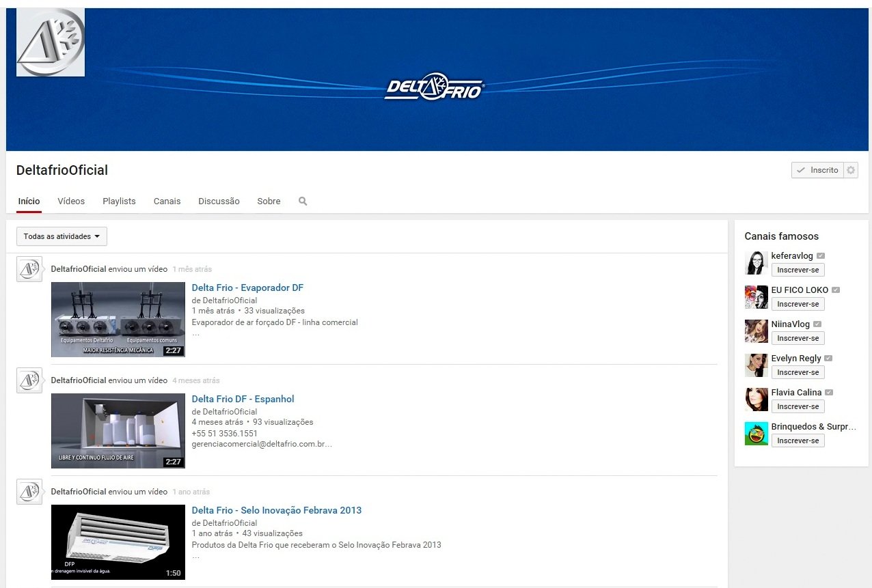Viewport: 872px width, 588px height.
Task: Open the Playlists tab
Action: click(x=119, y=201)
